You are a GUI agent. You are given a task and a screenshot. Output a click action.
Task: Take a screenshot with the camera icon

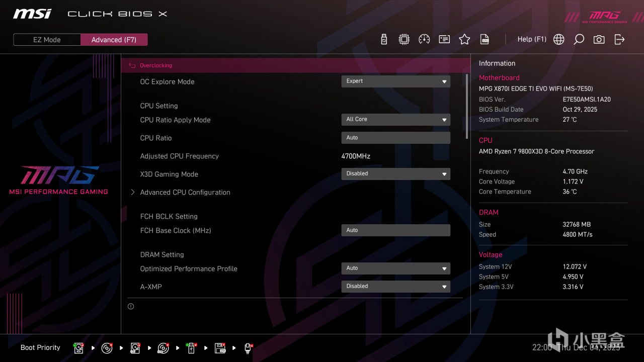pyautogui.click(x=599, y=39)
